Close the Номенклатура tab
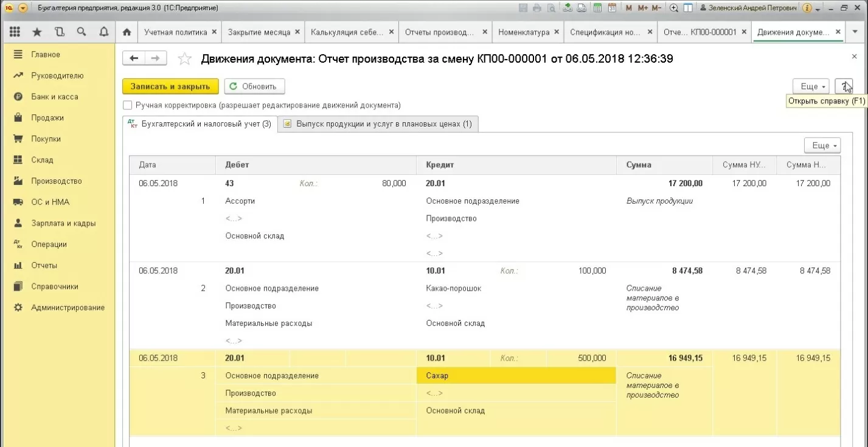The height and width of the screenshot is (447, 868). [x=556, y=32]
